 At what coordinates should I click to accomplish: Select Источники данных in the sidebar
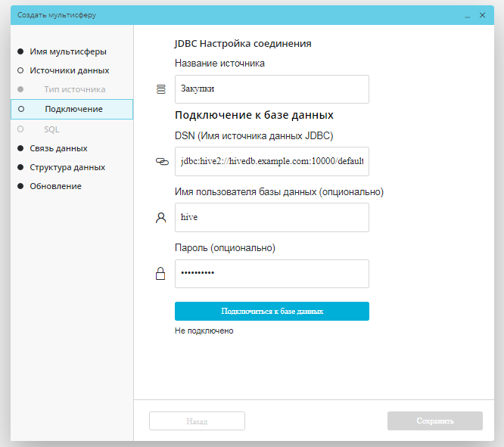click(x=69, y=70)
